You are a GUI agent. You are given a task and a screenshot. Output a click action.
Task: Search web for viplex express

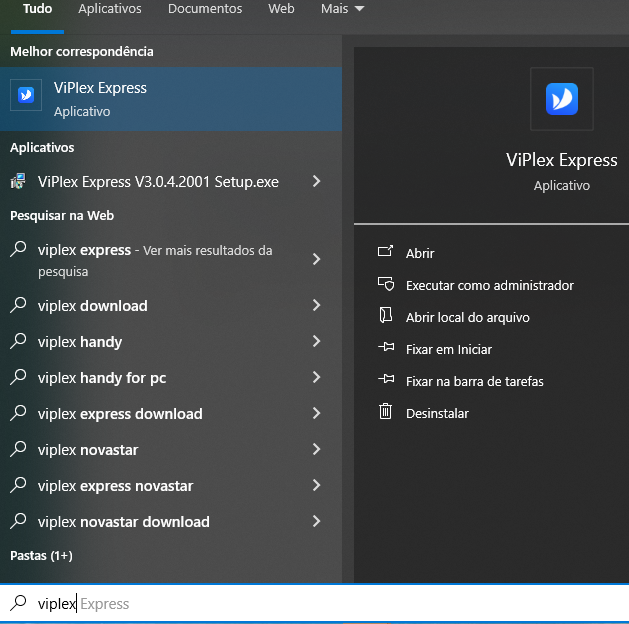coord(155,260)
